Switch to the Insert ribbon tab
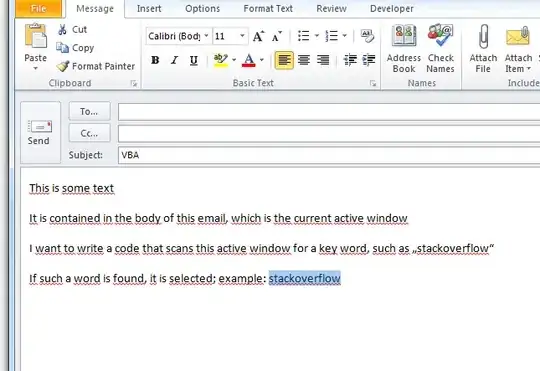Screen dimensions: 540x371 click(149, 9)
